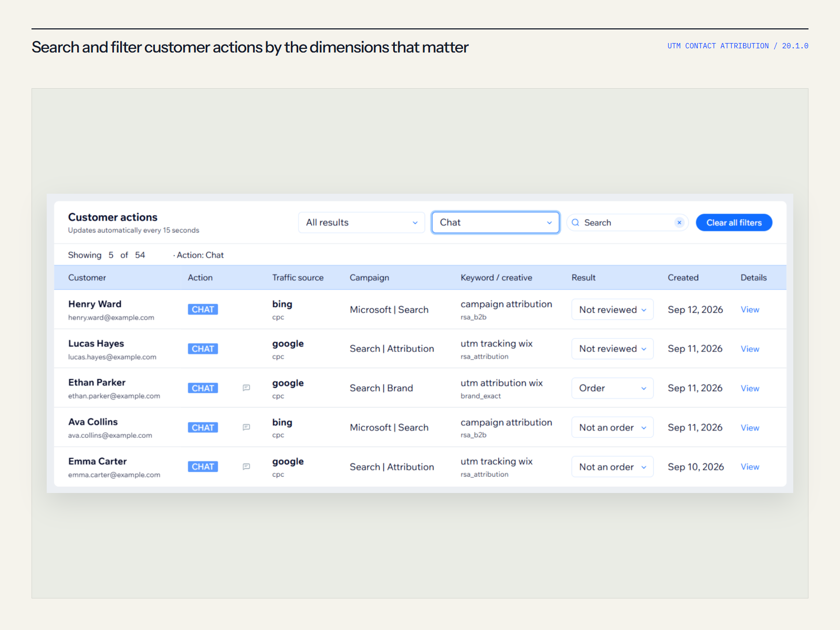
Task: Click the CHAT badge in Henry Ward's row
Action: [203, 310]
